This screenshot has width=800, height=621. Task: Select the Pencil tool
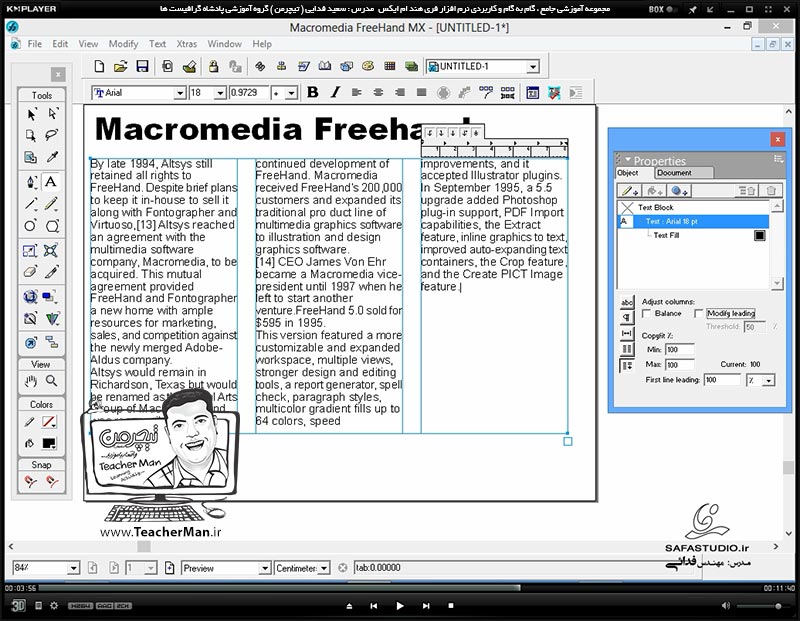coord(51,204)
